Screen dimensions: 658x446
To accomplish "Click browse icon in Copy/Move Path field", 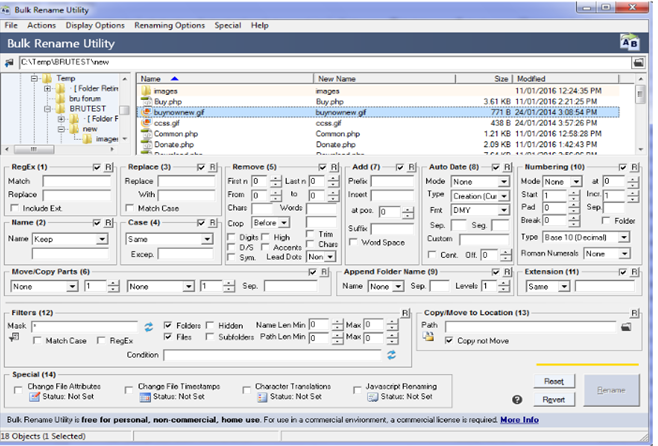I will click(625, 326).
